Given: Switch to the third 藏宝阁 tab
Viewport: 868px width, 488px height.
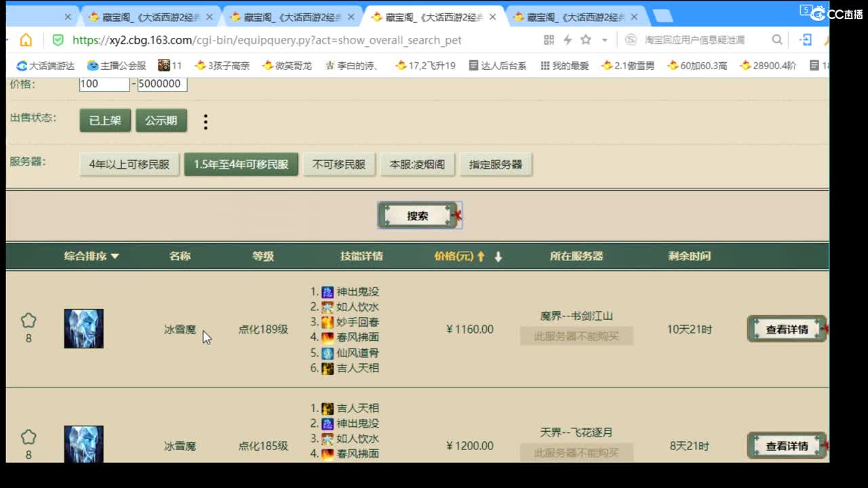Looking at the screenshot, I should pos(294,17).
